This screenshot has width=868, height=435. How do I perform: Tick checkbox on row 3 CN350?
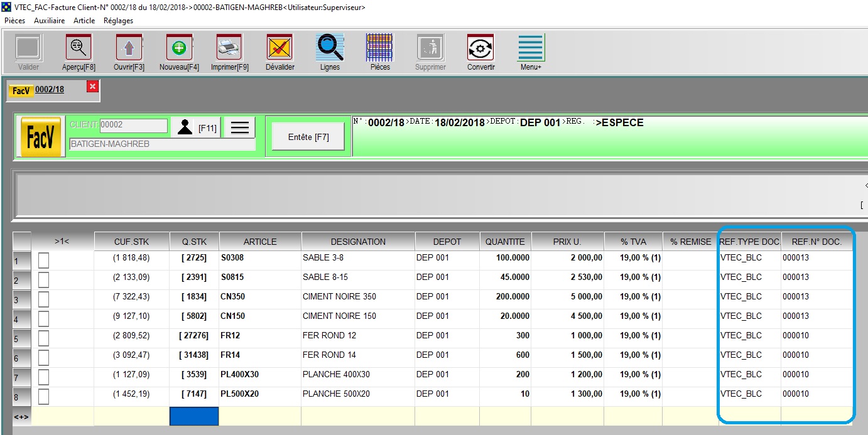tap(43, 299)
